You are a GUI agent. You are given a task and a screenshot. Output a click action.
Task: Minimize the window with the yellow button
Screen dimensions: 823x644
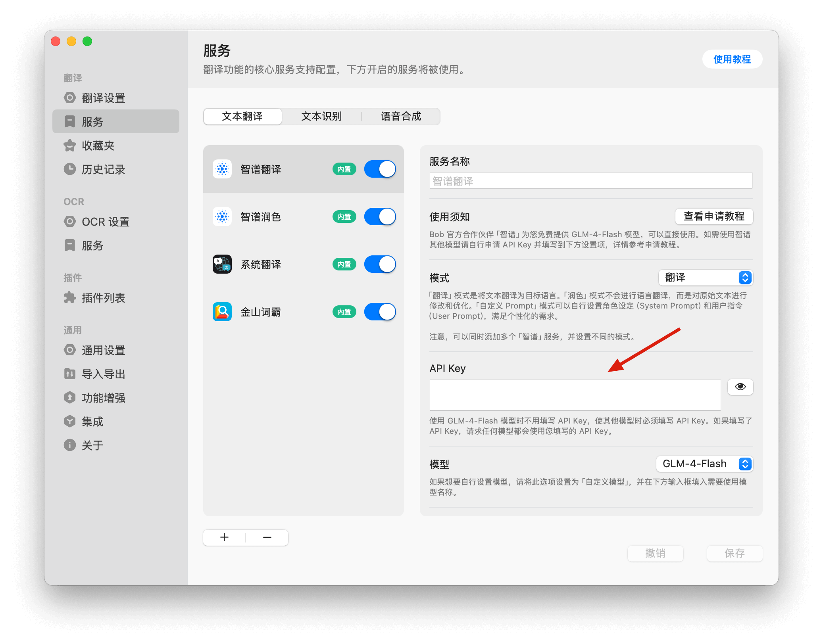72,41
